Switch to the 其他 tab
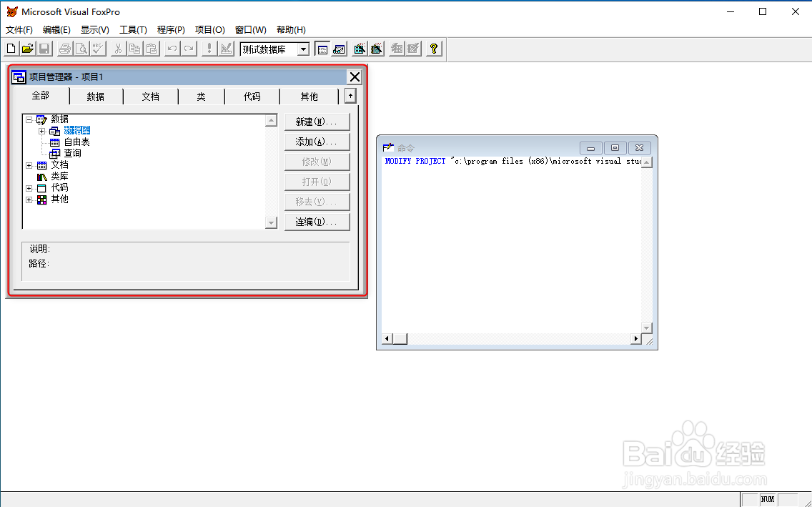 coord(310,97)
